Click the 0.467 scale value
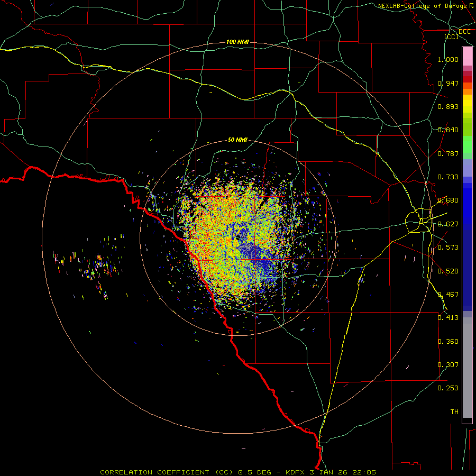 448,295
